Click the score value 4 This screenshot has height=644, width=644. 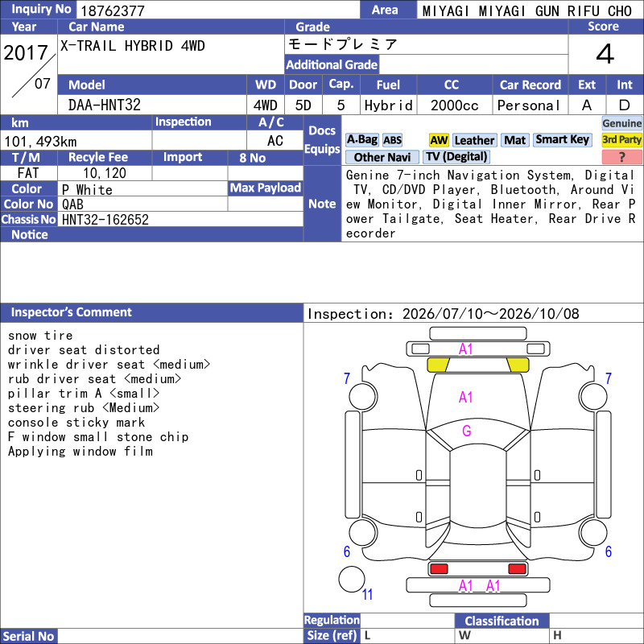605,54
